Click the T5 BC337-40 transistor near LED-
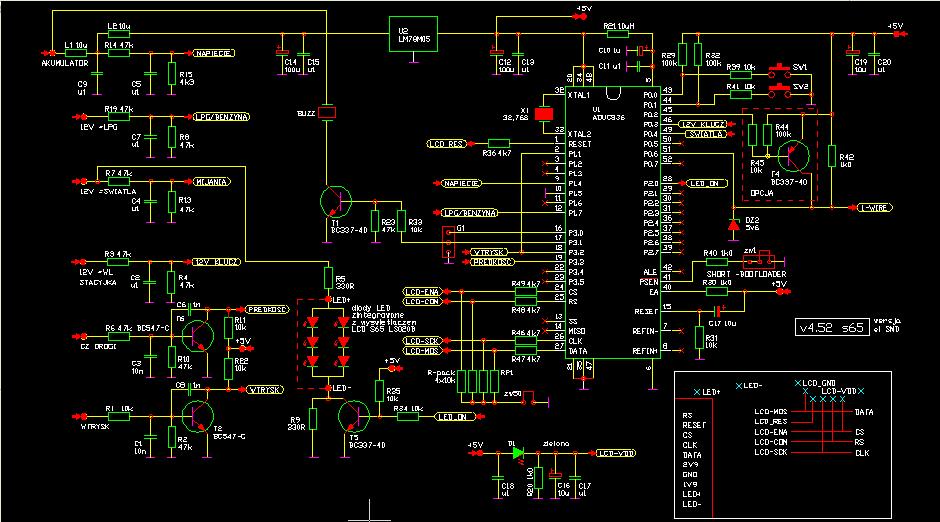 [x=354, y=412]
